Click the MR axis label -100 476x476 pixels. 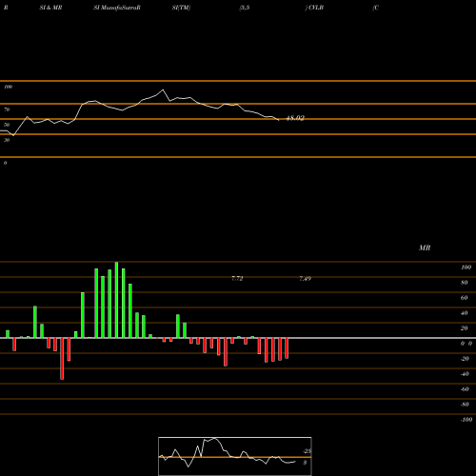point(466,420)
